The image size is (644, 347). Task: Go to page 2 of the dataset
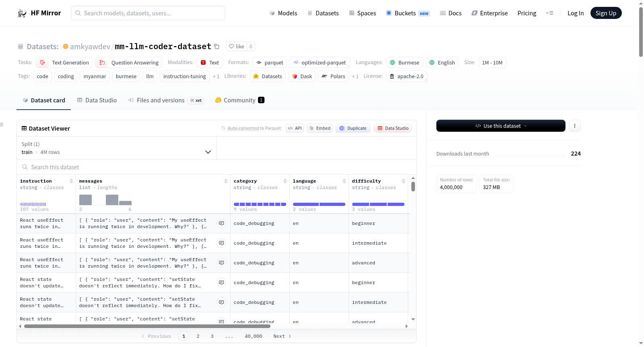tap(198, 336)
